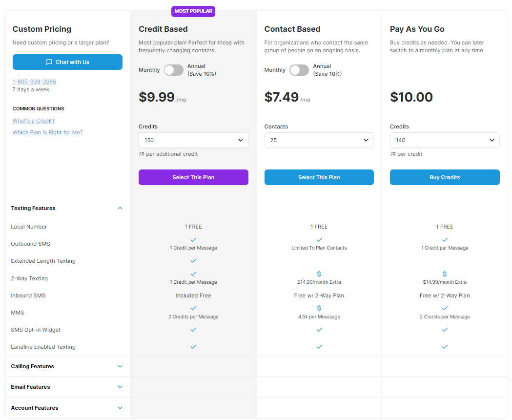The width and height of the screenshot is (512, 420).
Task: Click the 2-Way Texting checkmark in Credit Based column
Action: pos(193,274)
